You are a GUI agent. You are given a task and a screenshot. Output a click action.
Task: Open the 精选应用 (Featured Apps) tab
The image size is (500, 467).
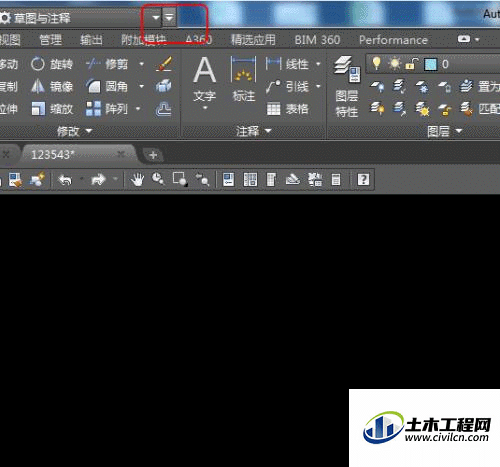(x=253, y=40)
